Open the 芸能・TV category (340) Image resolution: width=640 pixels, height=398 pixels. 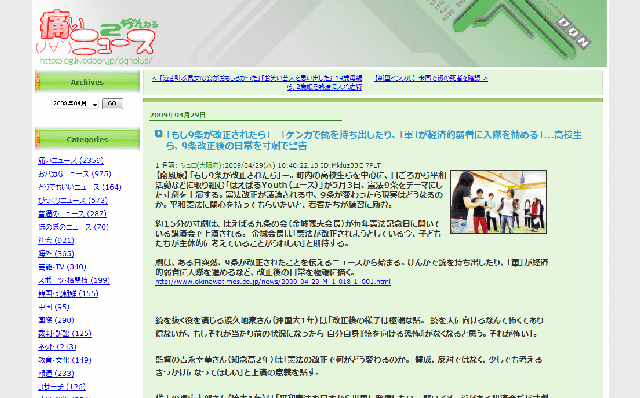coord(62,267)
